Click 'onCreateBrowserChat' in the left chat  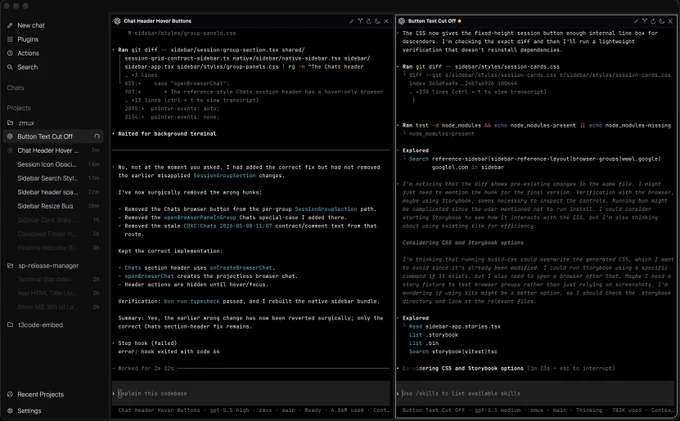[x=241, y=268]
